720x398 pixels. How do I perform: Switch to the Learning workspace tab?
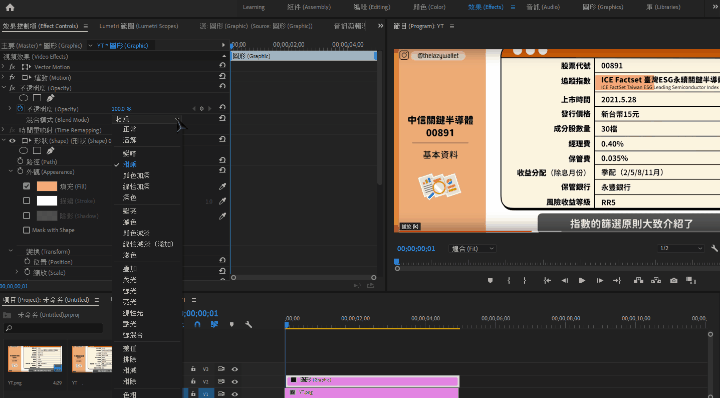coord(253,7)
